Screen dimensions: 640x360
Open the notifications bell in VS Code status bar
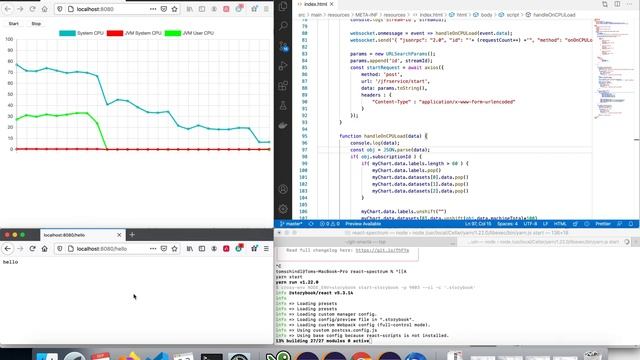coord(631,224)
